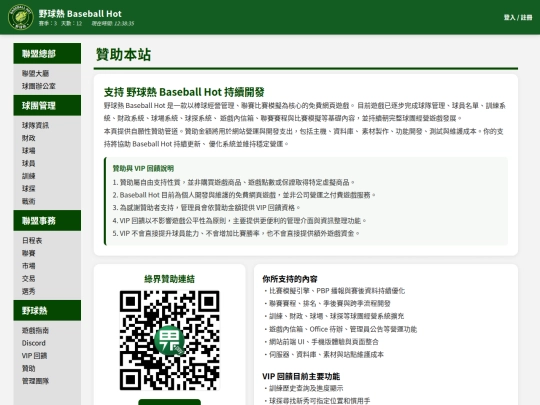This screenshot has width=540, height=405.
Task: Open 球團辦公室 in the sidebar
Action: pyautogui.click(x=39, y=86)
